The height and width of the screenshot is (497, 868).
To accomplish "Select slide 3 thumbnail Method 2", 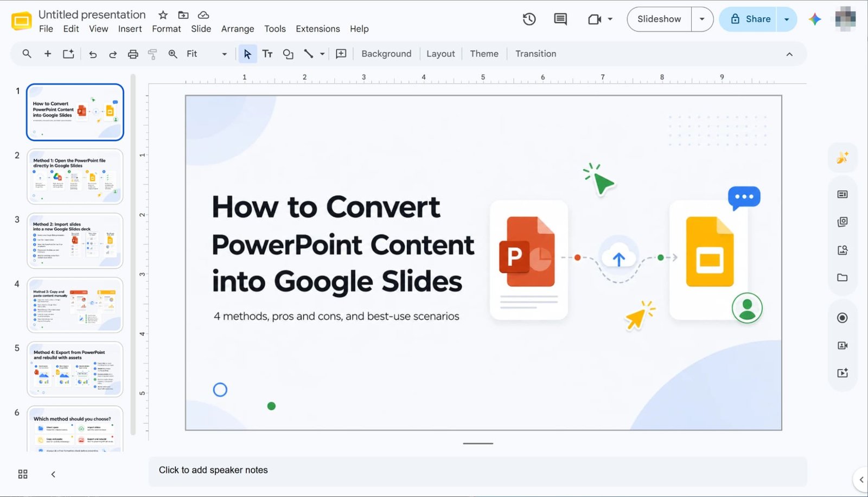I will [x=75, y=241].
